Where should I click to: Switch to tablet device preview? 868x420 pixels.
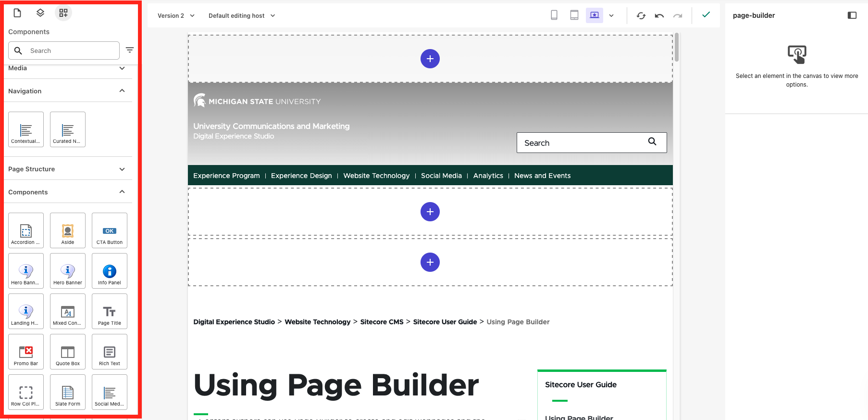point(574,15)
